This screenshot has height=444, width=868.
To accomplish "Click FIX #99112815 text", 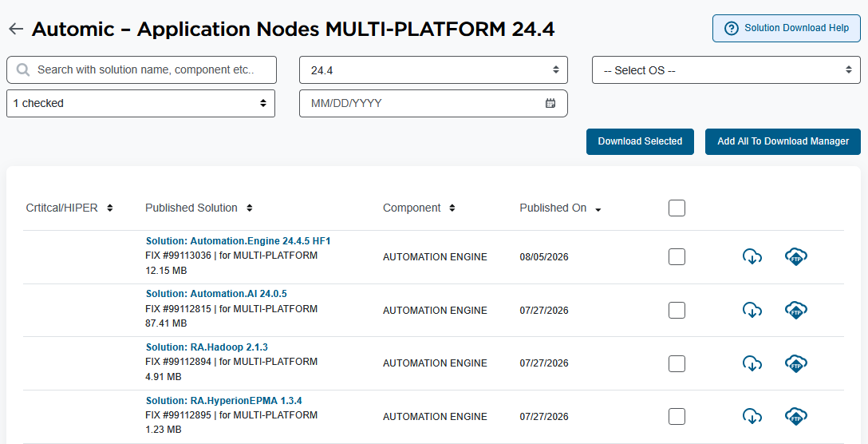I will pyautogui.click(x=178, y=309).
